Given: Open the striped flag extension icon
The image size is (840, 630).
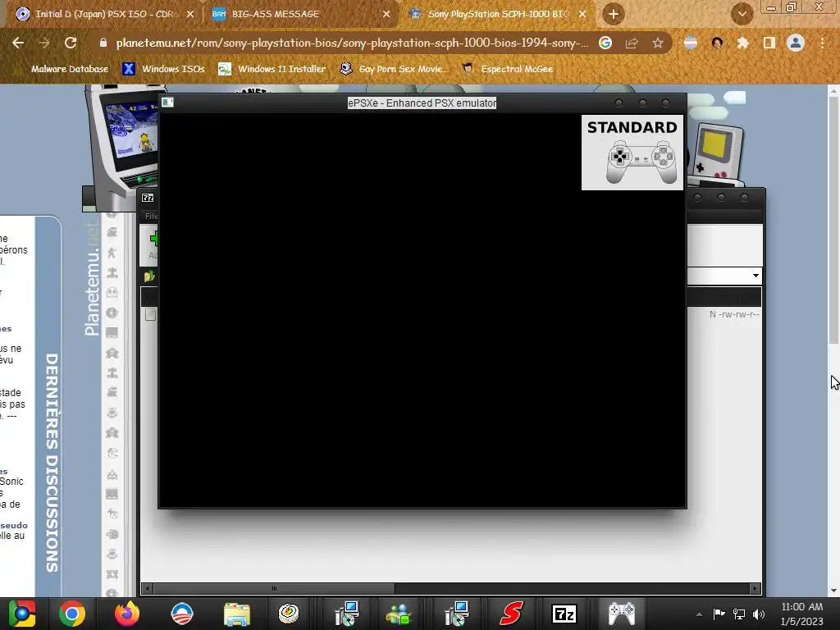Looking at the screenshot, I should [x=691, y=43].
